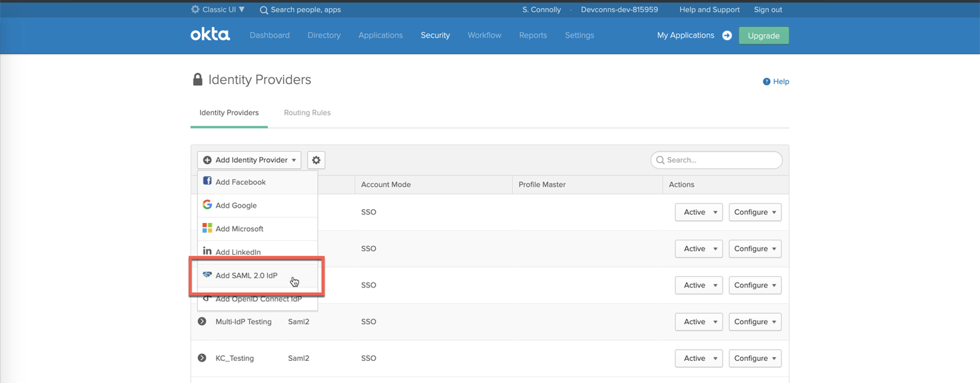Open the Reports menu
Viewport: 980px width, 383px height.
pyautogui.click(x=533, y=35)
